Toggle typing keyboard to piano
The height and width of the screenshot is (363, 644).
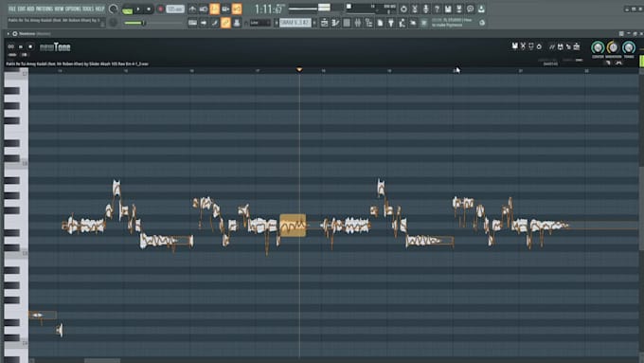192,23
